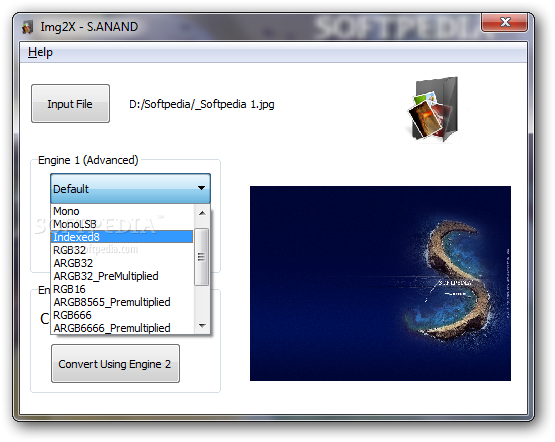Image resolution: width=555 pixels, height=442 pixels.
Task: Pick RGB32 from the format list
Action: (122, 250)
